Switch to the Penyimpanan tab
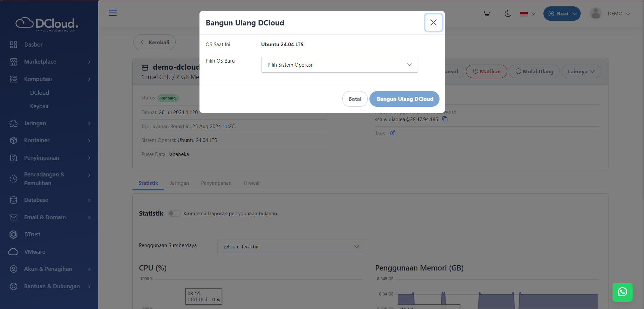The width and height of the screenshot is (644, 309). point(216,183)
